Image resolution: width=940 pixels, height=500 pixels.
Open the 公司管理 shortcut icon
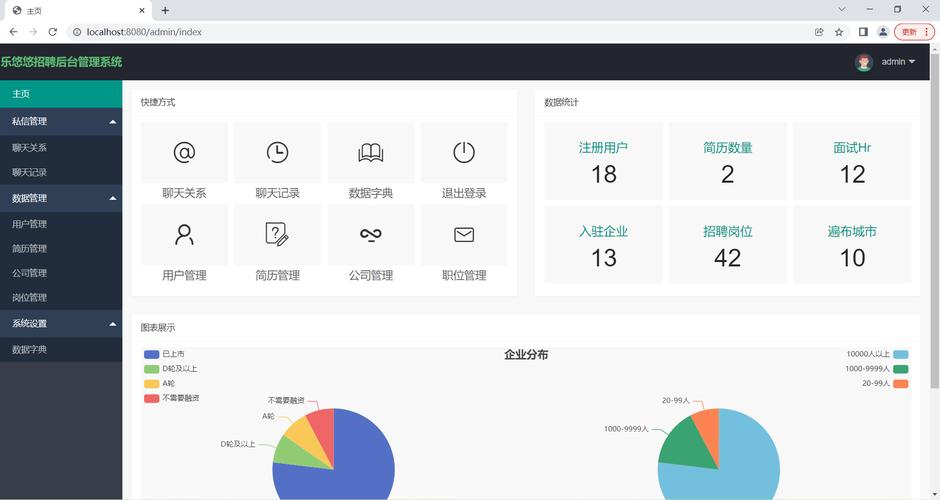[x=371, y=234]
